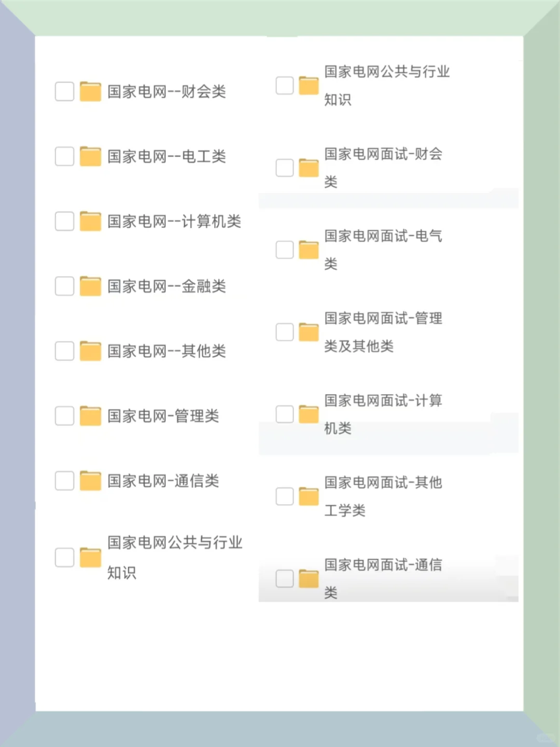This screenshot has width=560, height=747.
Task: Open the 国家电网--其他类 folder name
Action: [166, 351]
